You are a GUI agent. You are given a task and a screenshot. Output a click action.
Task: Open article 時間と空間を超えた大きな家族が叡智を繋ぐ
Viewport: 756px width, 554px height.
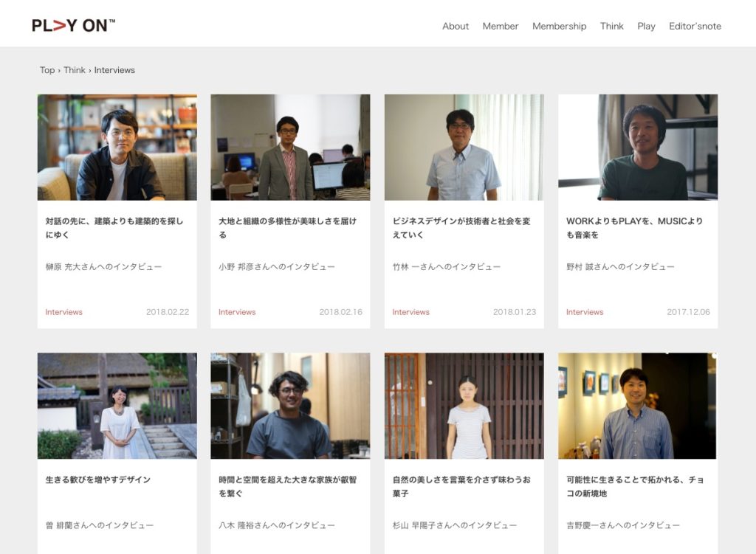click(x=287, y=487)
